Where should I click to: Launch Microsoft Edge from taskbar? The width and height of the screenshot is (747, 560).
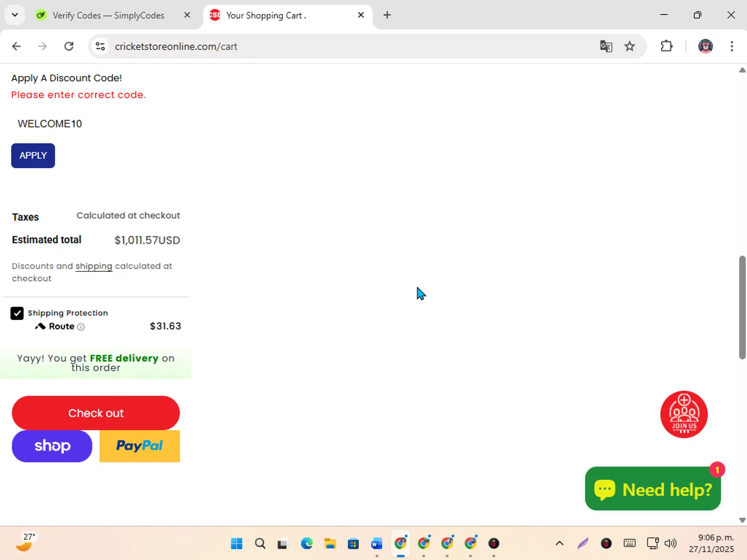(x=307, y=544)
